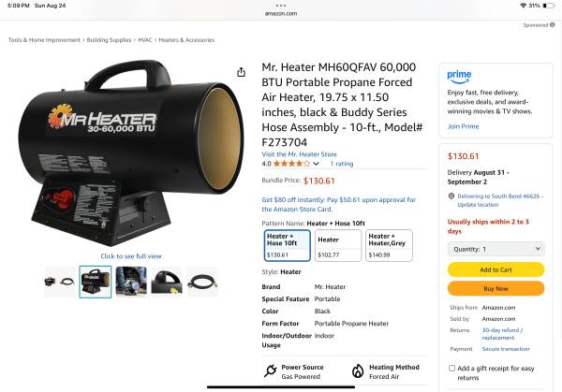The height and width of the screenshot is (392, 562).
Task: Choose the Heater only pattern at $102.77
Action: (x=338, y=245)
